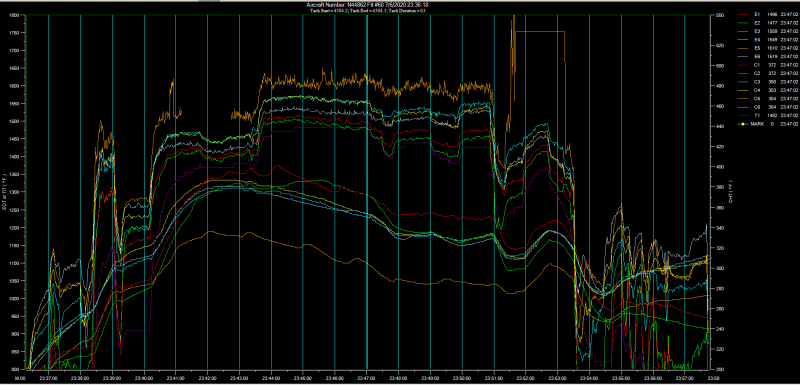
Task: Click the purple line swatch beside T1
Action: point(743,115)
